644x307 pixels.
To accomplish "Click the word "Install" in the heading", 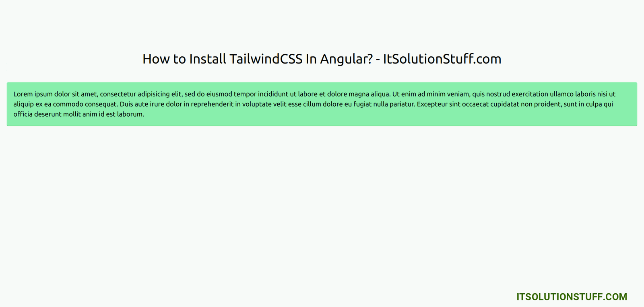I will pos(208,59).
